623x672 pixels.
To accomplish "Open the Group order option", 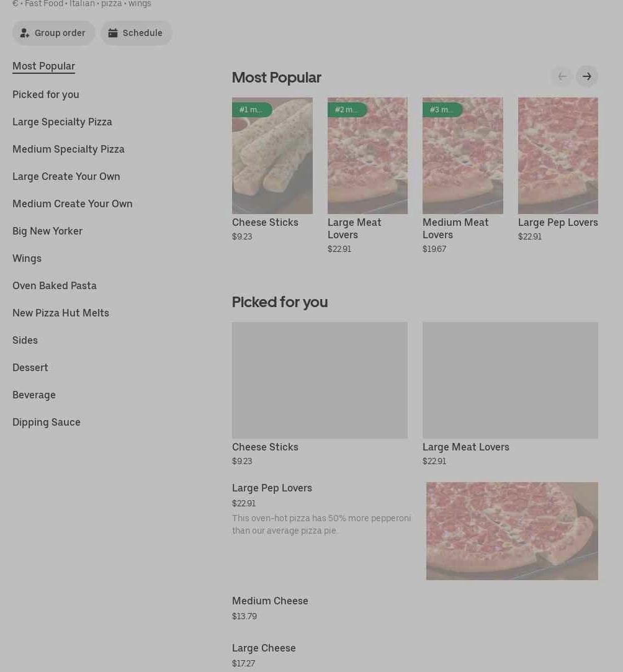I will coord(53,33).
